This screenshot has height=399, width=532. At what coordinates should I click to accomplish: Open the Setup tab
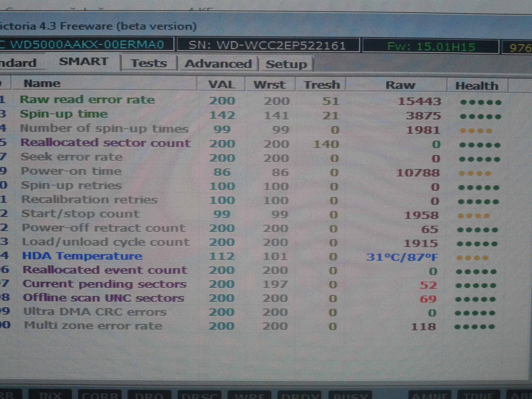point(286,64)
